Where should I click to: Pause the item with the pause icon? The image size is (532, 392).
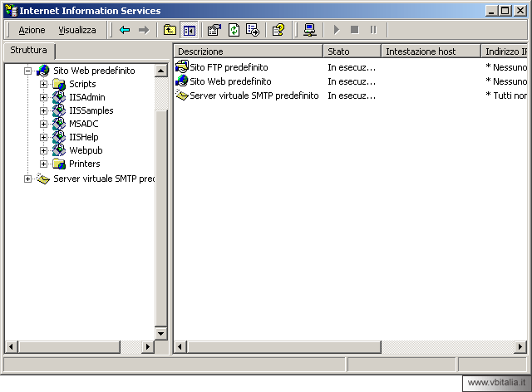373,30
